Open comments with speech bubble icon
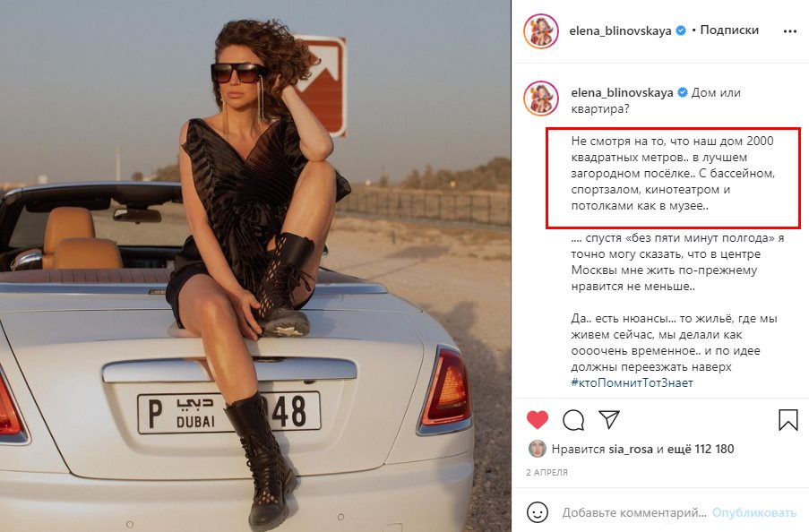The width and height of the screenshot is (809, 532). coord(573,420)
